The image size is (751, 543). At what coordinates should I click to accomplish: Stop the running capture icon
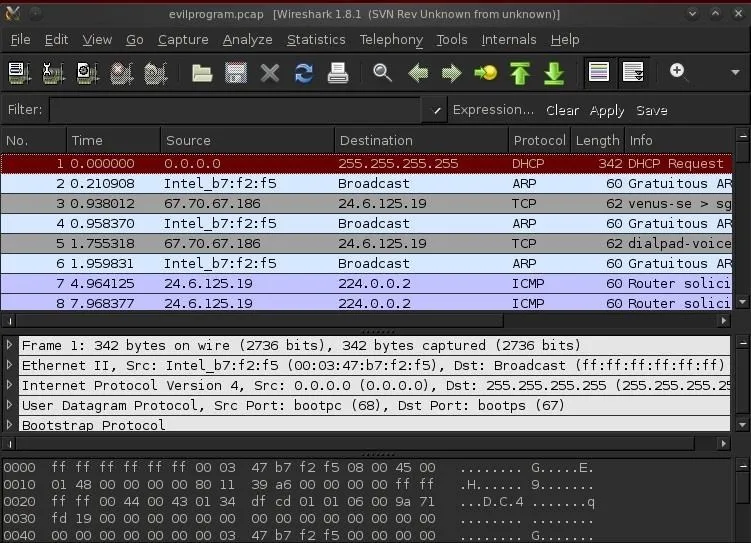122,73
